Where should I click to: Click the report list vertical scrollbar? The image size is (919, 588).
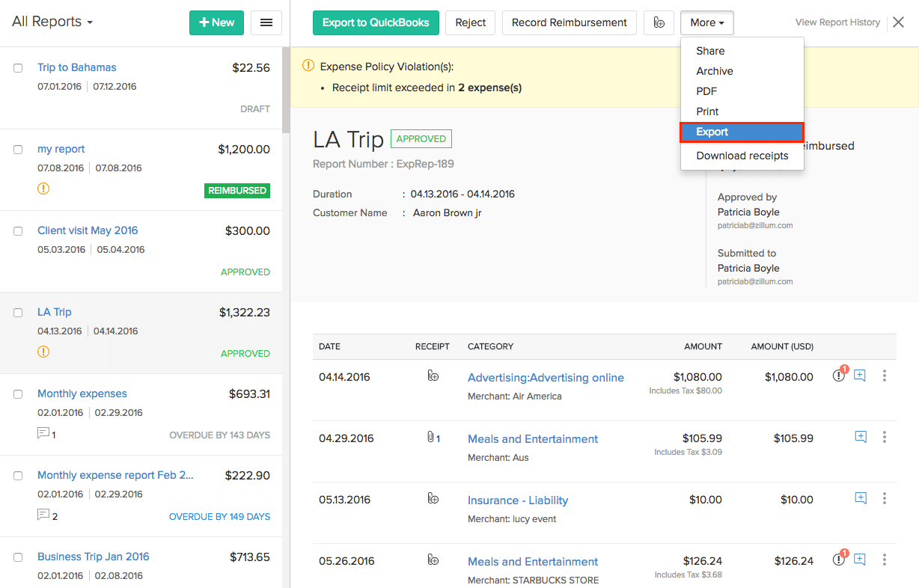[286, 90]
